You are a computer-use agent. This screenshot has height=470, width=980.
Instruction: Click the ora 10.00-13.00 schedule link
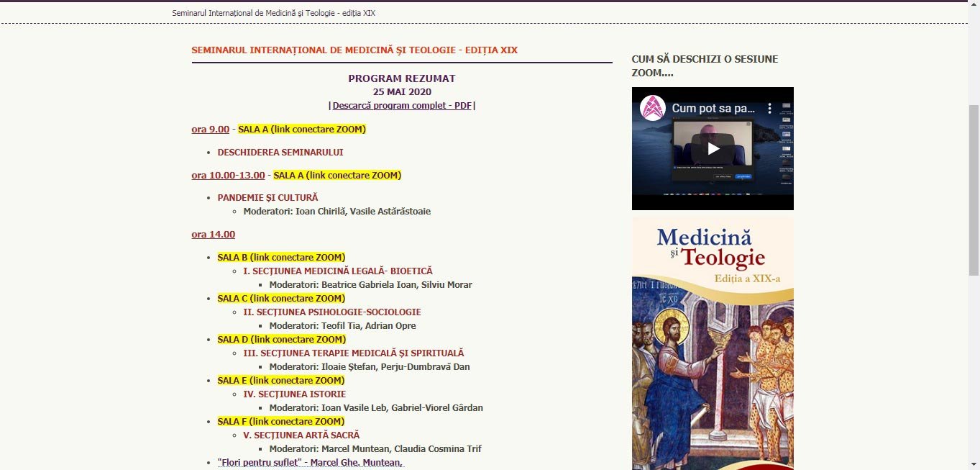pos(227,175)
